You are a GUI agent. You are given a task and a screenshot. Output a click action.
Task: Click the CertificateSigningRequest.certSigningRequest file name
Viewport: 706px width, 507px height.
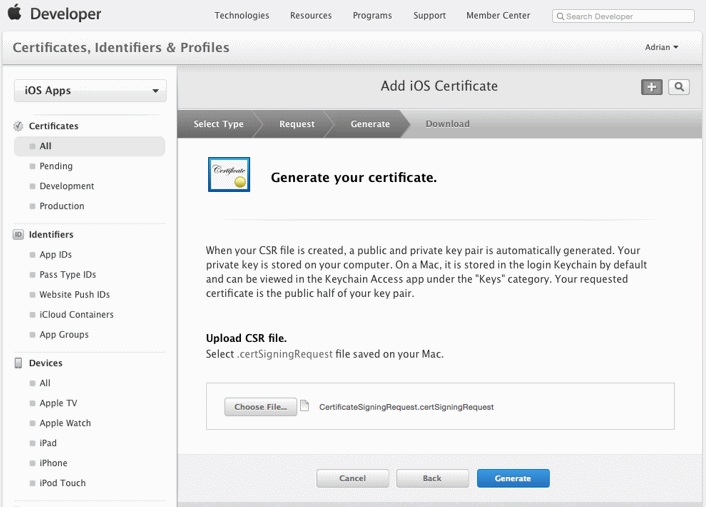click(407, 407)
